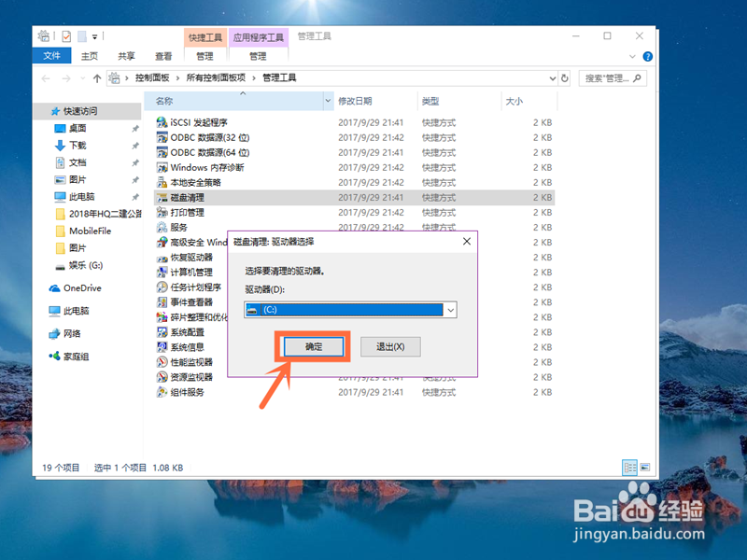Screen dimensions: 747x560
Task: Open 管理 tab under 快捷工具
Action: click(204, 56)
